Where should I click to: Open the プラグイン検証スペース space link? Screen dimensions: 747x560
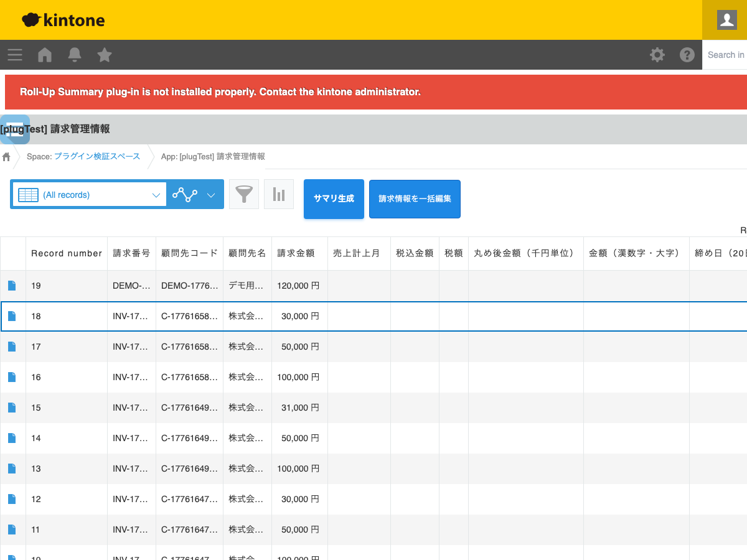pos(97,156)
